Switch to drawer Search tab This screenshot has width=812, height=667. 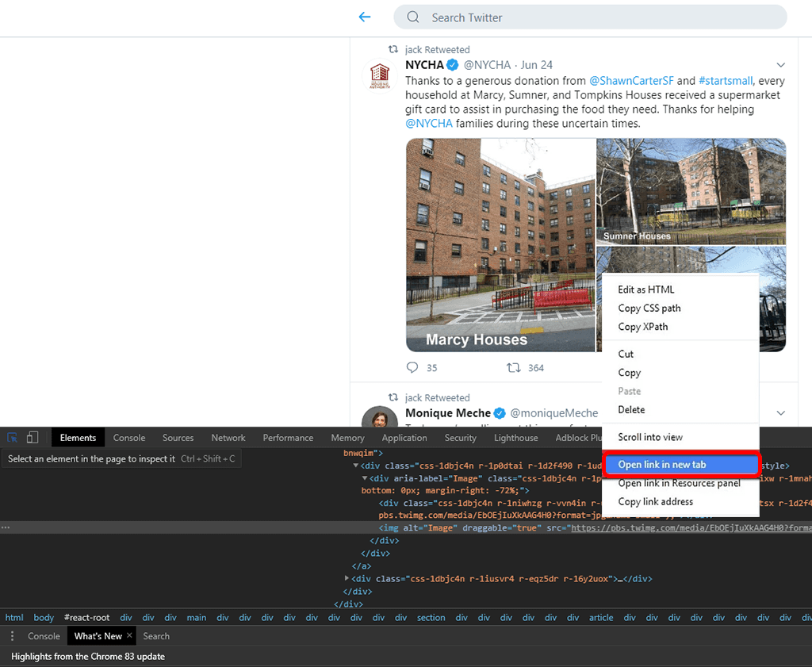[156, 636]
